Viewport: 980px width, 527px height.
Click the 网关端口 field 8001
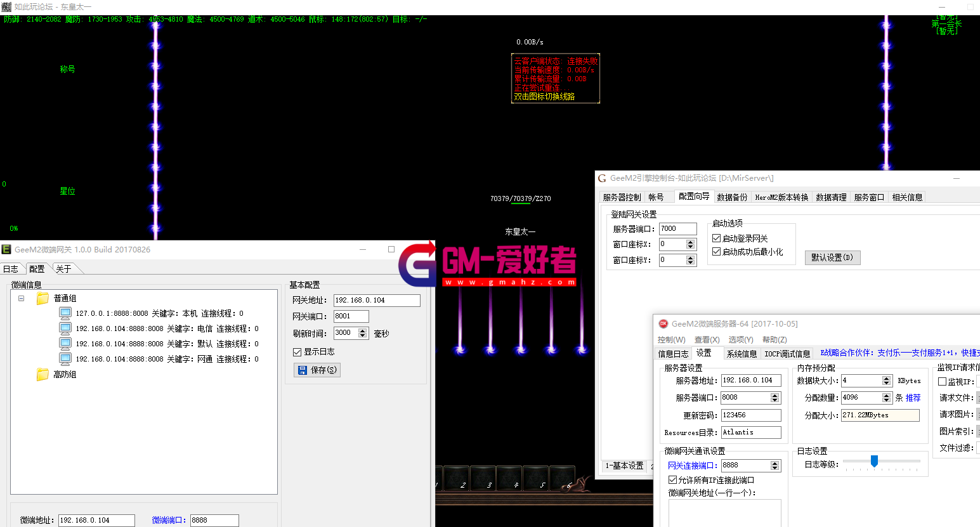click(x=351, y=316)
